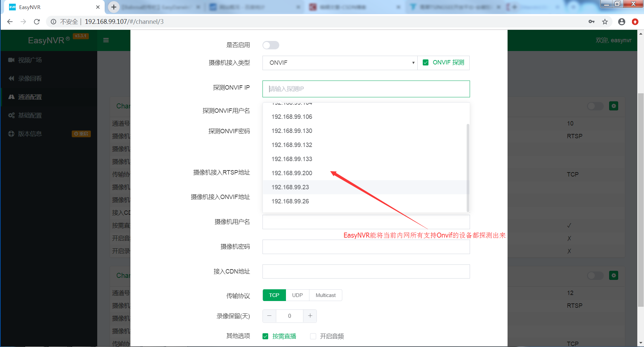Check the 开启音频 checkbox
Screen dimensions: 644x347
(x=313, y=336)
